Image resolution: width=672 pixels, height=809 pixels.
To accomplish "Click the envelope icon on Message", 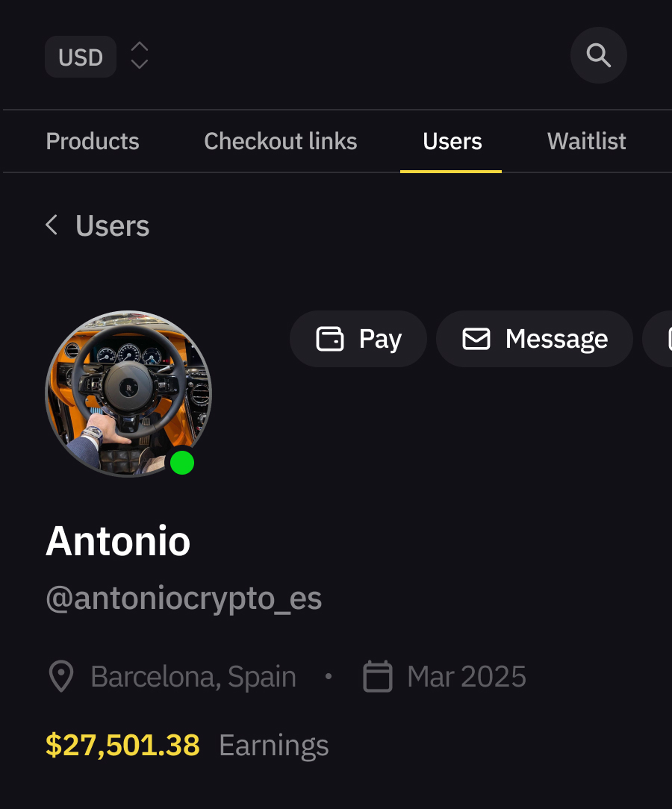I will (476, 339).
